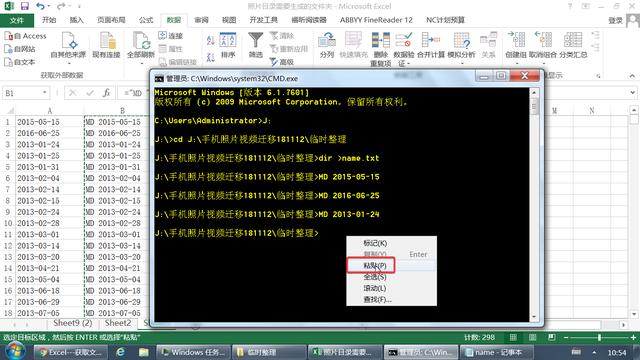Choose 粘贴(P) in the CMD context menu
This screenshot has height=360, width=640.
tap(391, 265)
